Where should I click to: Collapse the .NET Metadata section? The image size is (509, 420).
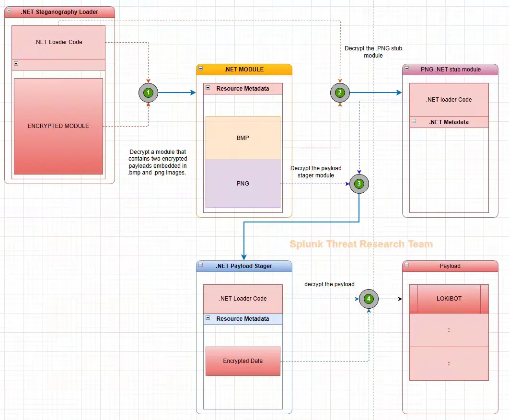(414, 122)
